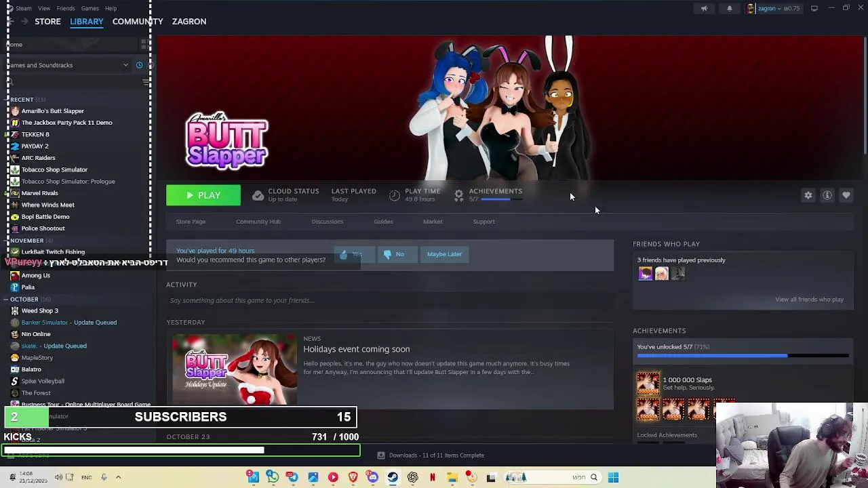
Task: Open the ZAGRON profile tab
Action: [x=189, y=22]
